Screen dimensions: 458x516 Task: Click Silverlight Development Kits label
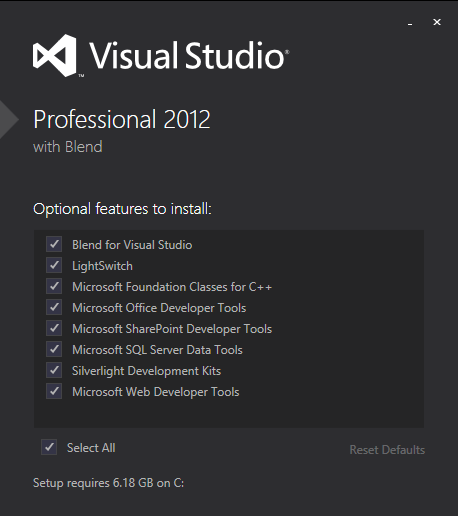click(146, 371)
